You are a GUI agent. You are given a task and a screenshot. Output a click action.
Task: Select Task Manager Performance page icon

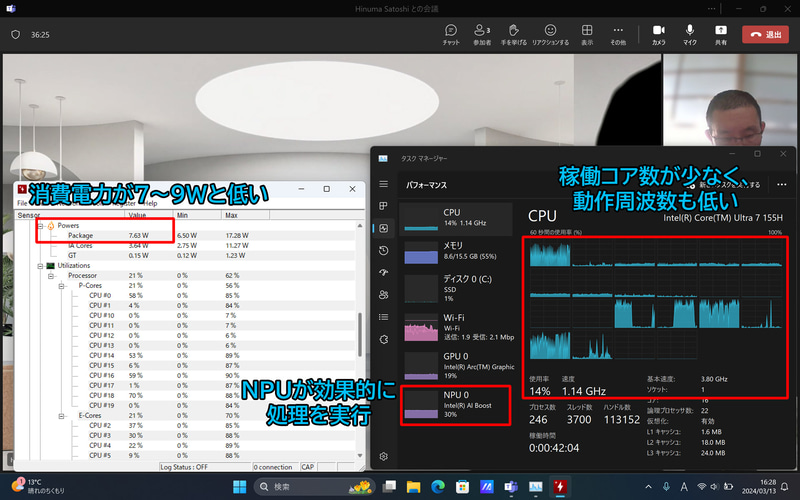(x=384, y=228)
